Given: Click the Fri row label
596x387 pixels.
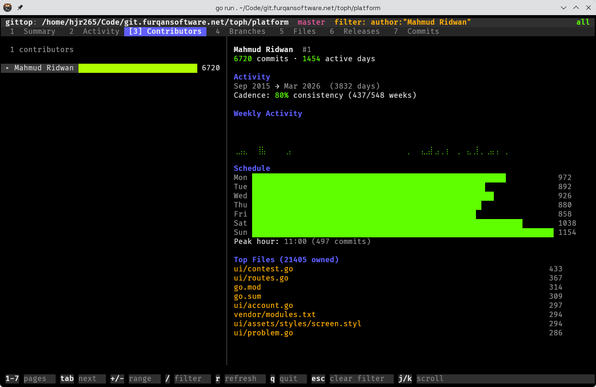Looking at the screenshot, I should click(x=240, y=214).
